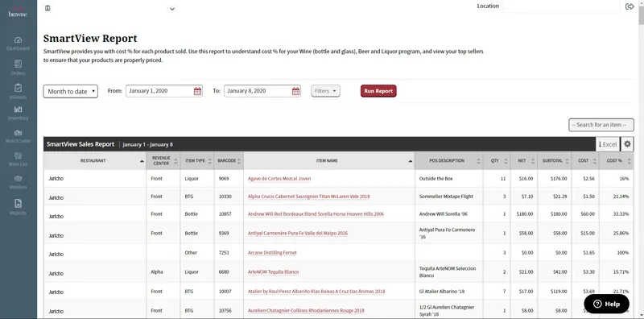644x319 pixels.
Task: Open table settings gear icon
Action: [x=627, y=144]
